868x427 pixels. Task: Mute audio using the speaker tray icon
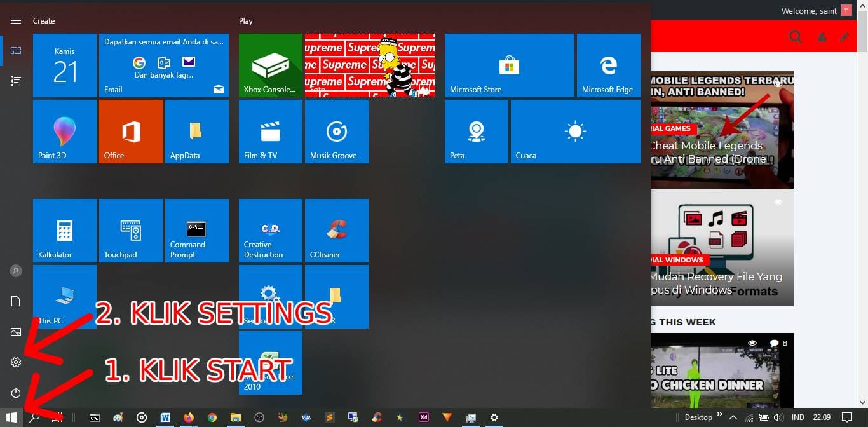(777, 417)
